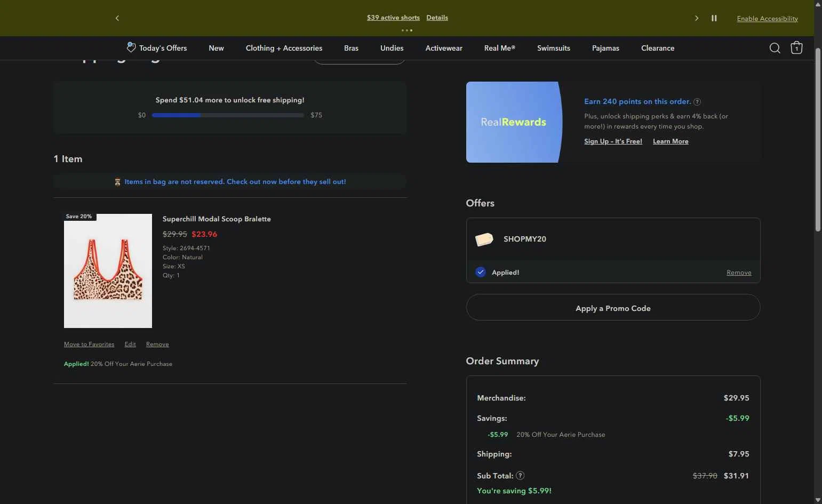This screenshot has width=822, height=504.
Task: Open the Undies menu
Action: 392,48
